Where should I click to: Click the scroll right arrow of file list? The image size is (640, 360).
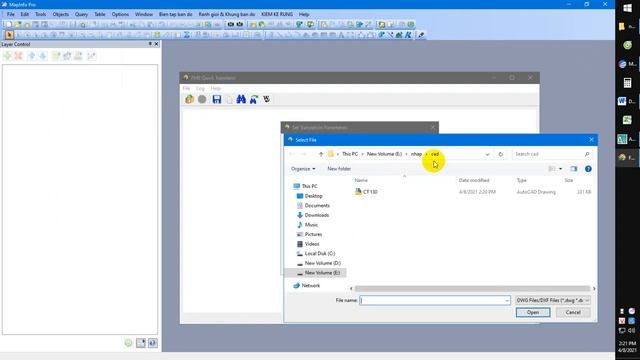(594, 289)
